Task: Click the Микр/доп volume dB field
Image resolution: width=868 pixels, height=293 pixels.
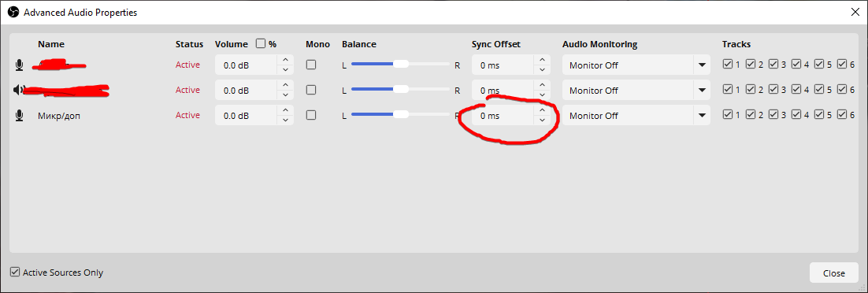Action: pos(247,115)
